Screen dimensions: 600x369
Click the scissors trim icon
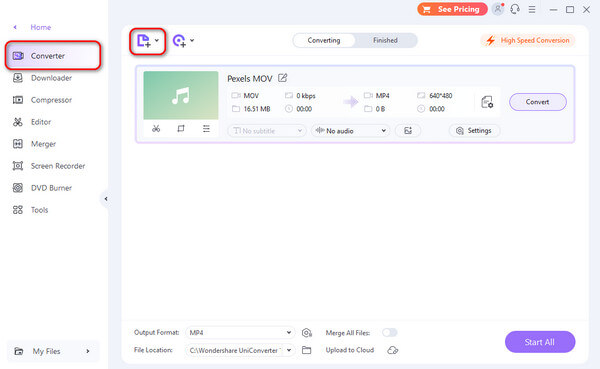[156, 129]
